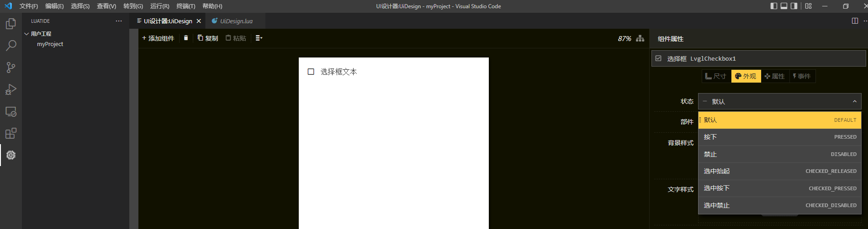
Task: Click the paste (粘贴) toolbar button
Action: [x=236, y=38]
